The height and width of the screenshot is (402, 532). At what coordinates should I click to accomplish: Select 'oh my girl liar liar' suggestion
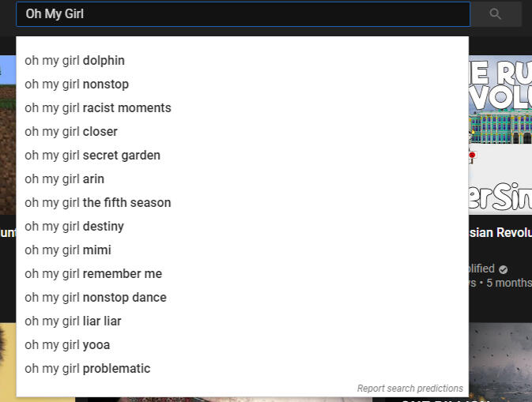73,321
